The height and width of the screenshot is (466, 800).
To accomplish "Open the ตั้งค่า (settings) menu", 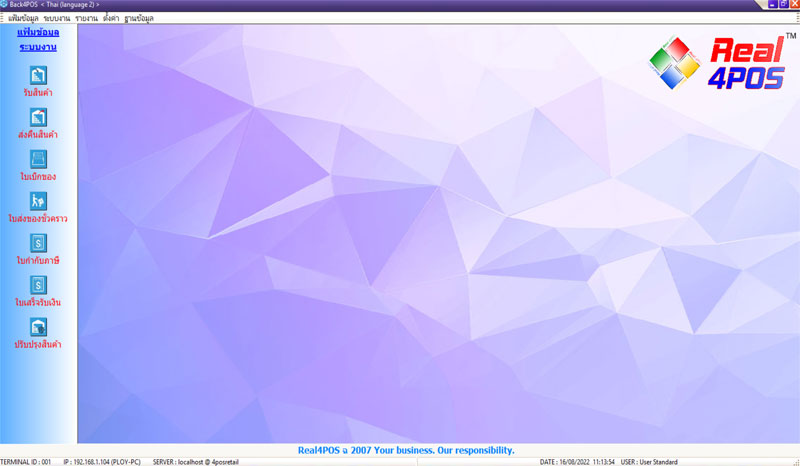I will (111, 18).
